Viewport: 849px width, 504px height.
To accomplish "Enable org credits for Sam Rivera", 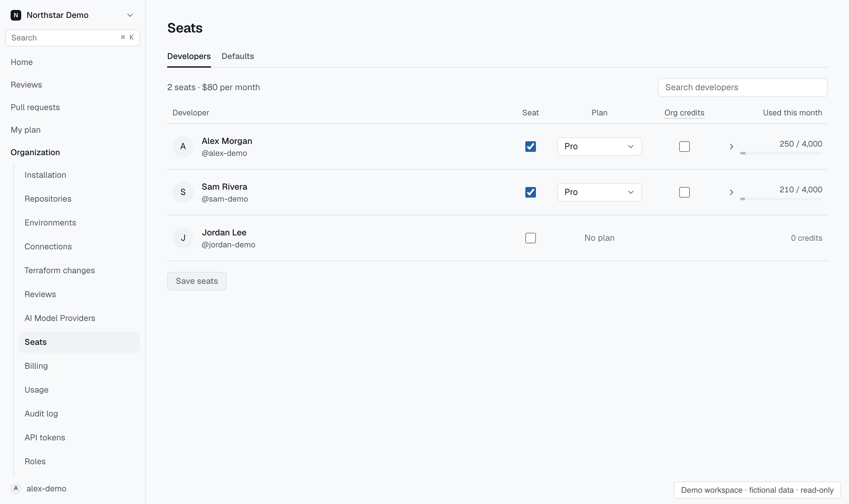I will (x=684, y=192).
